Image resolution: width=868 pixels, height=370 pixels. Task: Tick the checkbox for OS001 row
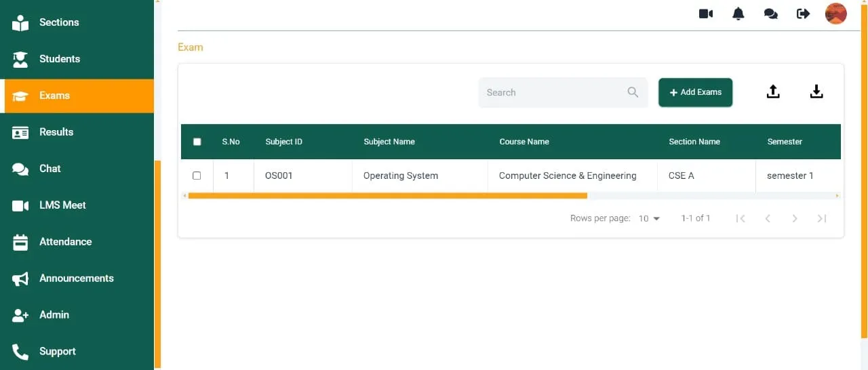(197, 176)
